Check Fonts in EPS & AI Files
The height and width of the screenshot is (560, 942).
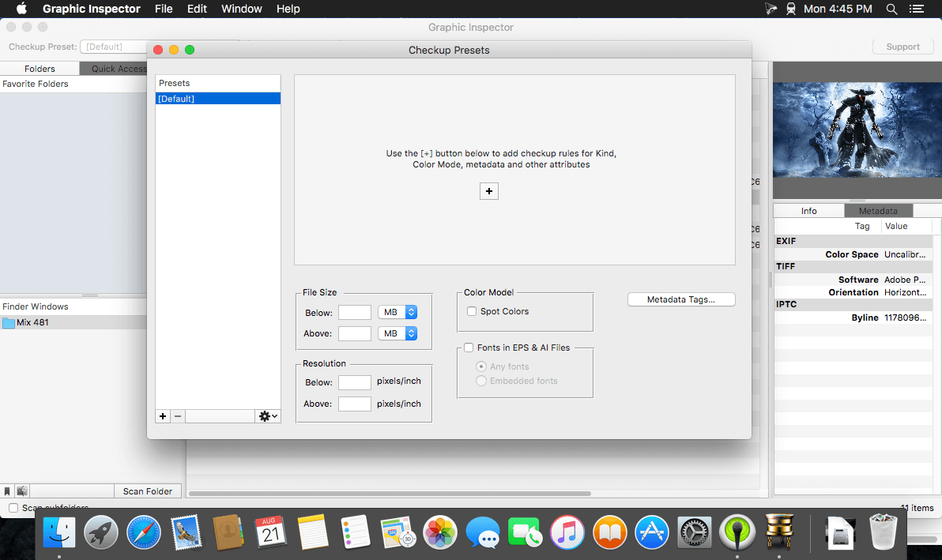tap(469, 348)
